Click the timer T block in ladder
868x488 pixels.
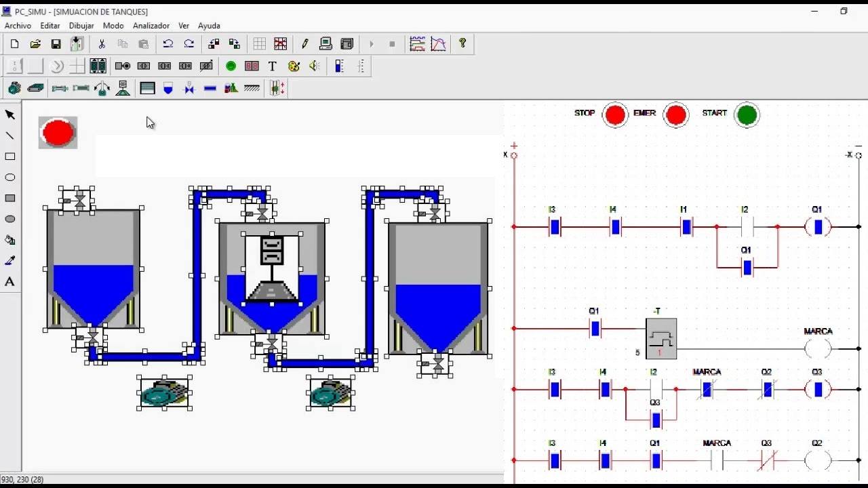click(661, 338)
